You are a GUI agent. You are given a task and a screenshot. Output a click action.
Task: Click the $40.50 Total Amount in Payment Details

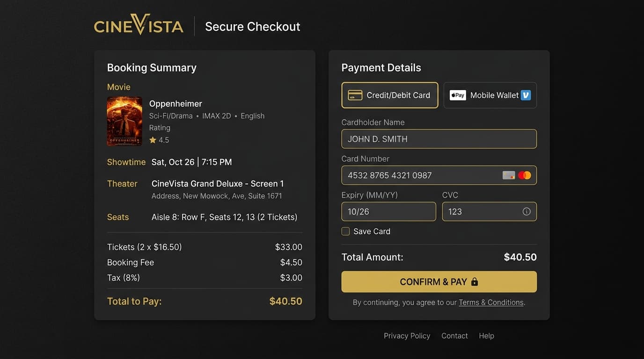tap(520, 257)
